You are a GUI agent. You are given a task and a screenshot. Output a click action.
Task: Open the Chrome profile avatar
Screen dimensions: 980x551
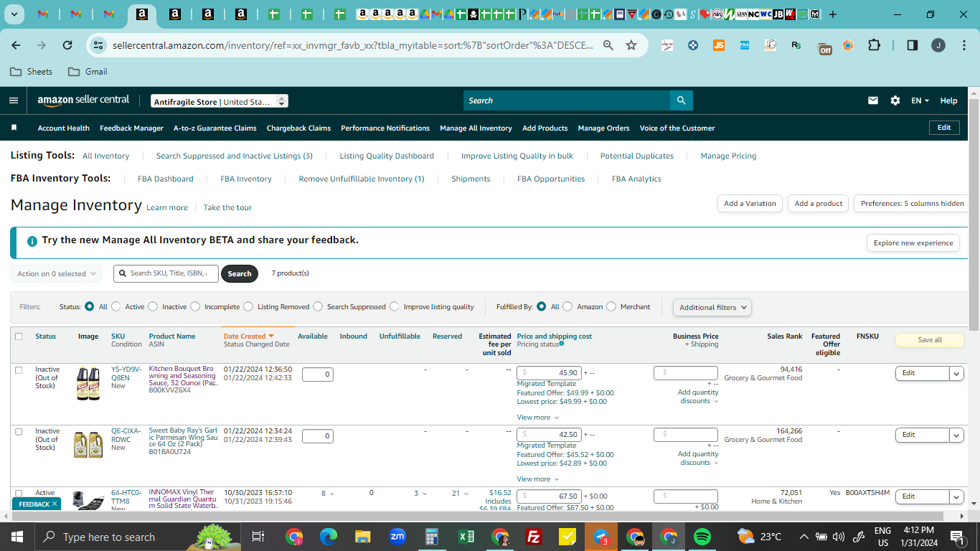tap(938, 45)
